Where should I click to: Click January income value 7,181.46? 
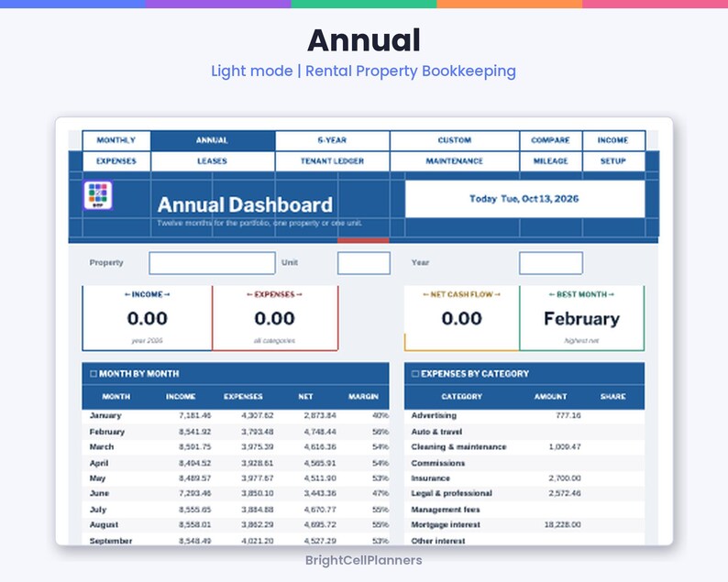click(195, 415)
